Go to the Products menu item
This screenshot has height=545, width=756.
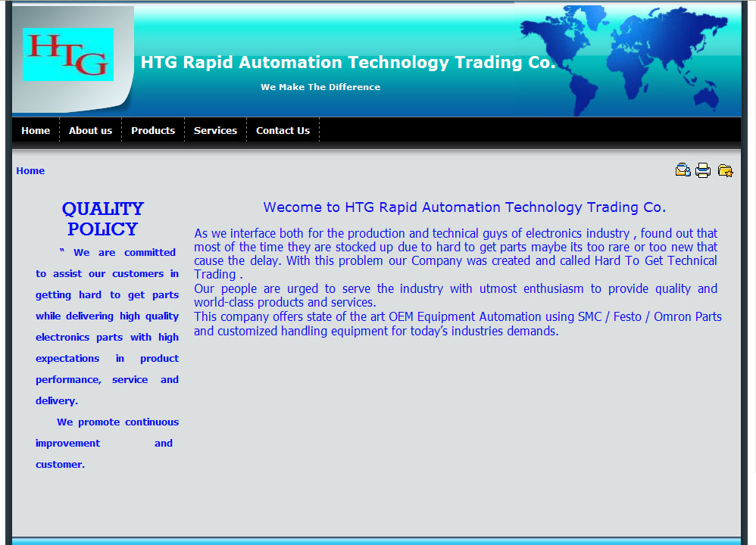[153, 131]
